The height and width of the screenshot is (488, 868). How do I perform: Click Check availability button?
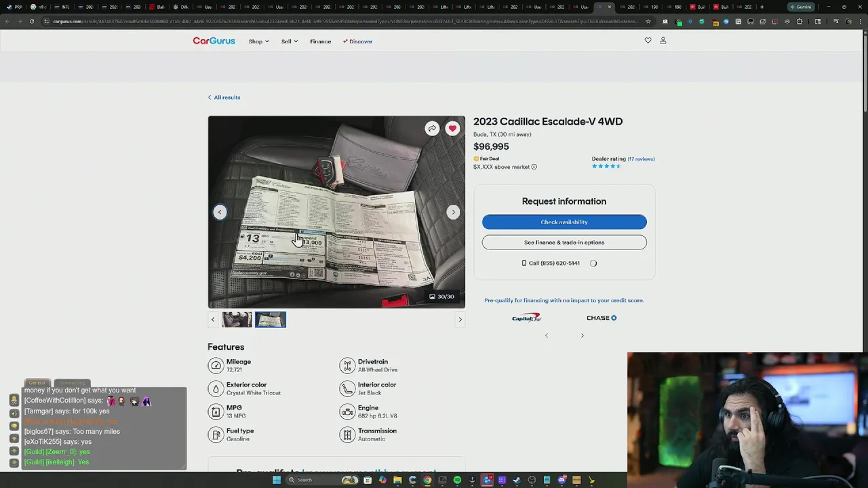coord(564,222)
